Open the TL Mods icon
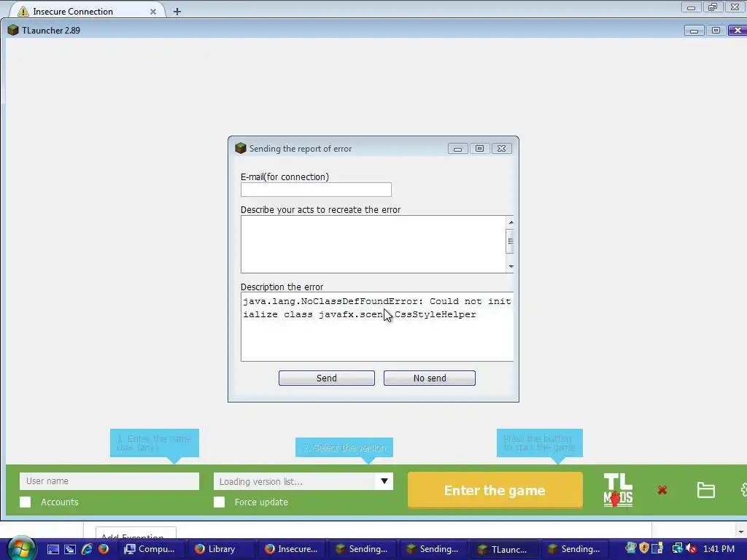This screenshot has width=747, height=560. pyautogui.click(x=618, y=490)
